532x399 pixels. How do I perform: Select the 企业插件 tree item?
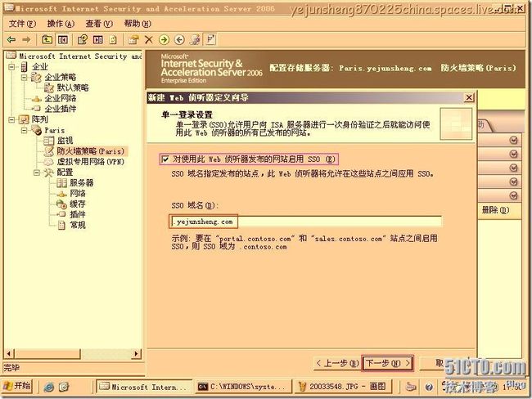61,110
